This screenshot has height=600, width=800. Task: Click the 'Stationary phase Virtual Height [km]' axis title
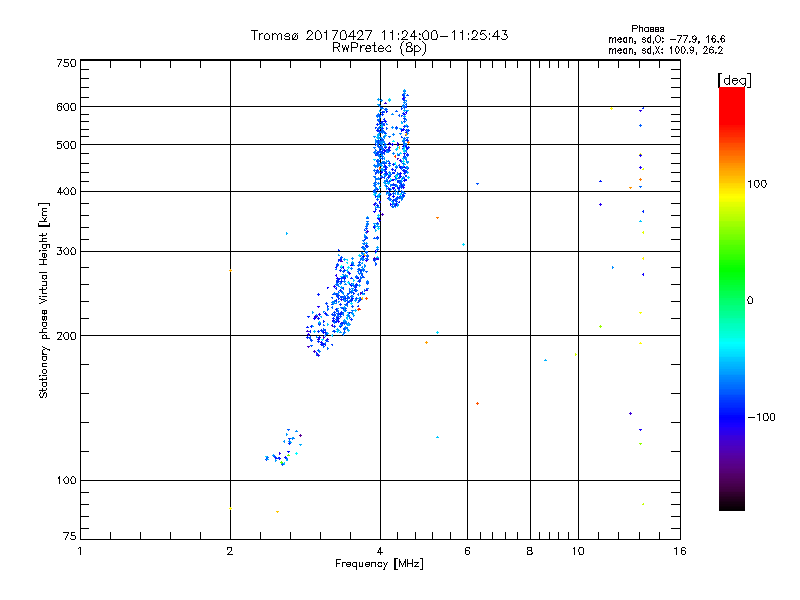(x=43, y=300)
